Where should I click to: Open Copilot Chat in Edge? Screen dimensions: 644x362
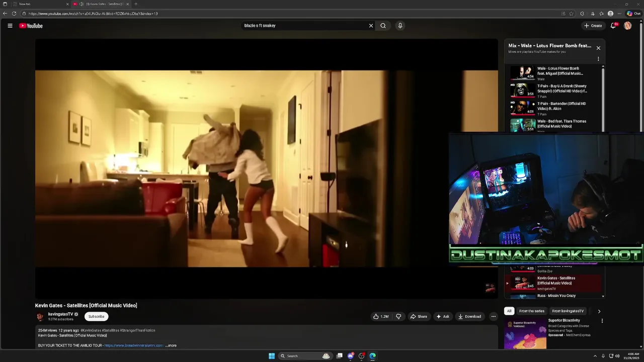(x=633, y=14)
